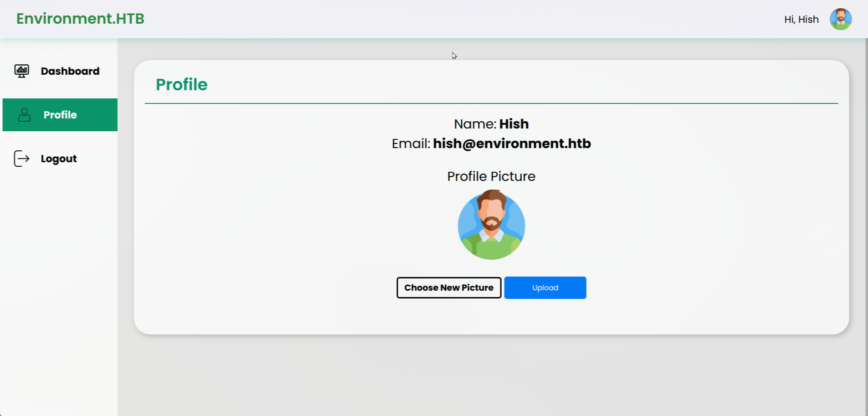Click the 'Hi, Hish' greeting text
Viewport: 868px width, 416px height.
click(x=801, y=20)
